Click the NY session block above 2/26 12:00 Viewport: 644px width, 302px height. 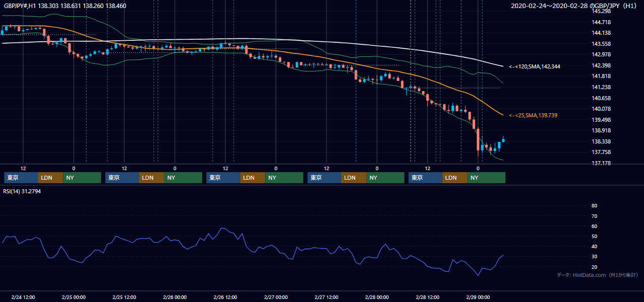284,178
